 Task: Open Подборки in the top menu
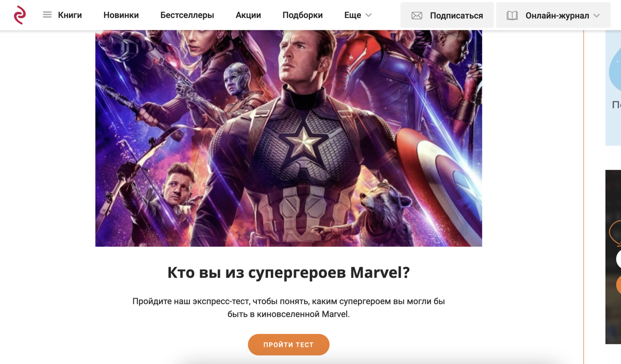[x=302, y=15]
